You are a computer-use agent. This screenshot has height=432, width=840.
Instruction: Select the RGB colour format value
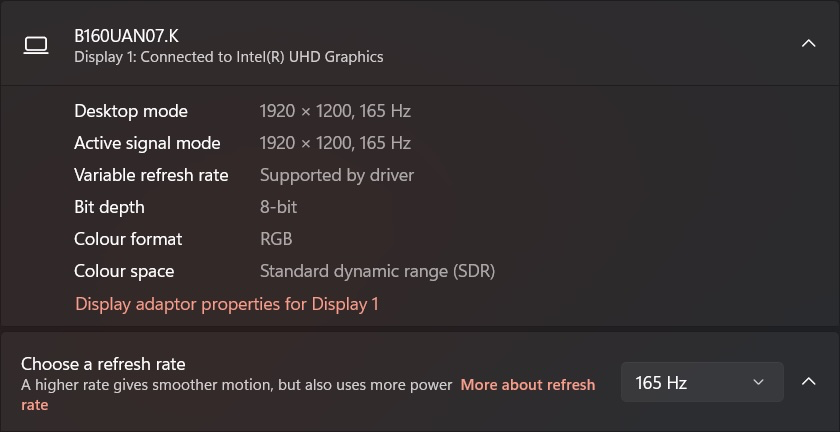point(276,239)
